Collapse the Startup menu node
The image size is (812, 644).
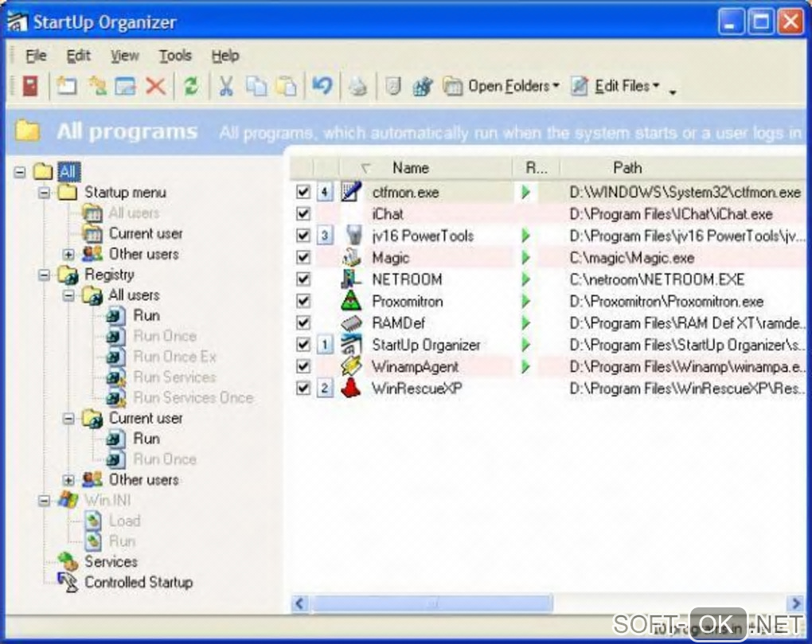[45, 193]
